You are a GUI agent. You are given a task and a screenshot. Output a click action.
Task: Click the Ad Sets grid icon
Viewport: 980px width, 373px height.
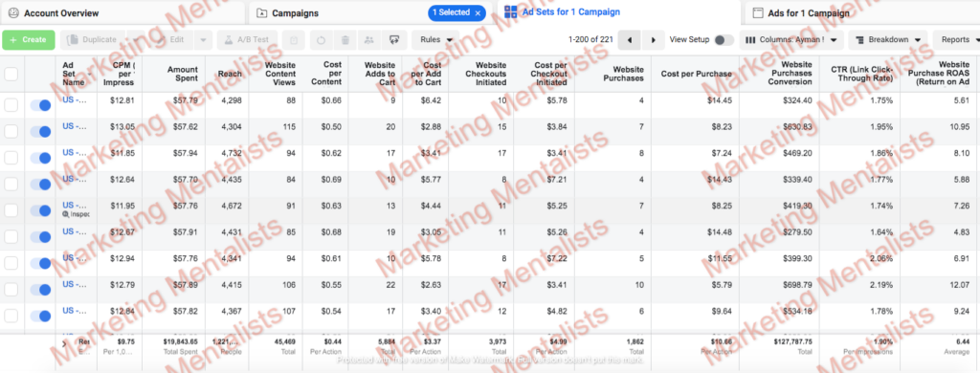point(511,11)
